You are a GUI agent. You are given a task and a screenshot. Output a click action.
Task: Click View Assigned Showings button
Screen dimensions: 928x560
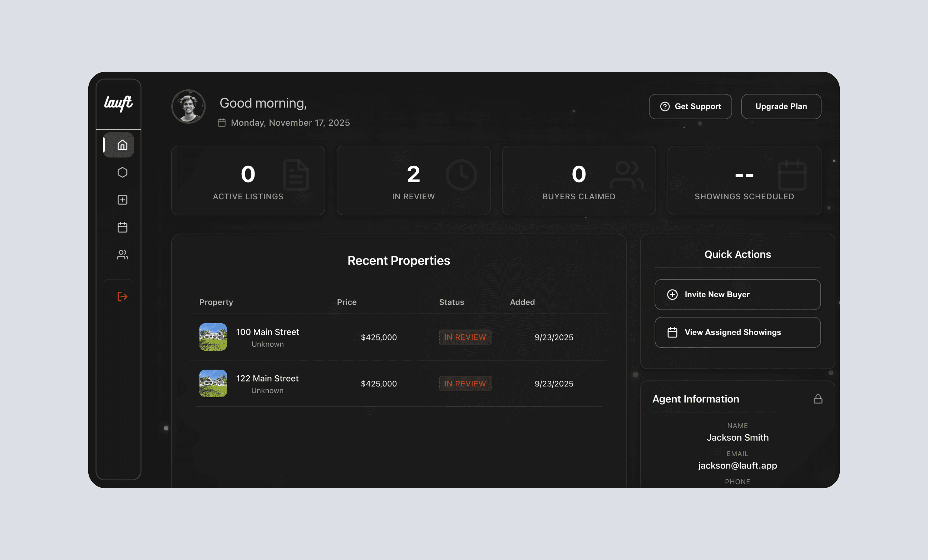pyautogui.click(x=737, y=332)
